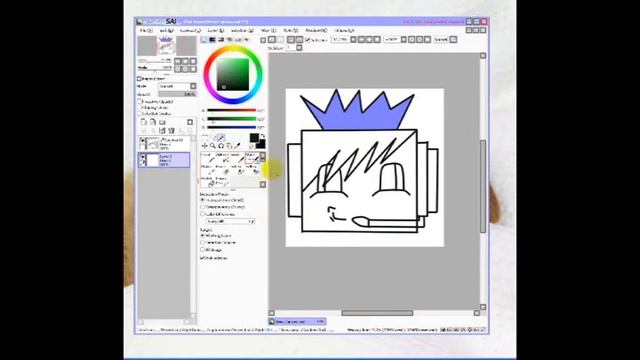
Task: Set target to Working Layer
Action: click(x=202, y=236)
